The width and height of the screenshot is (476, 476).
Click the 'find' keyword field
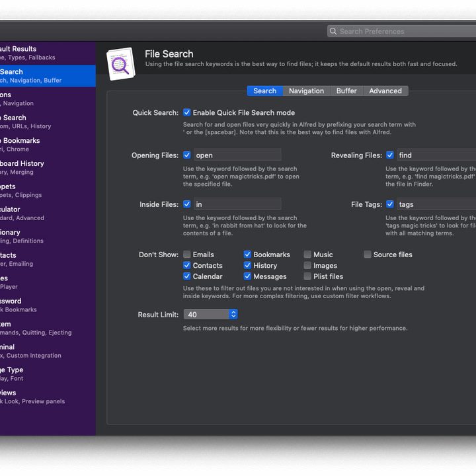coord(436,155)
